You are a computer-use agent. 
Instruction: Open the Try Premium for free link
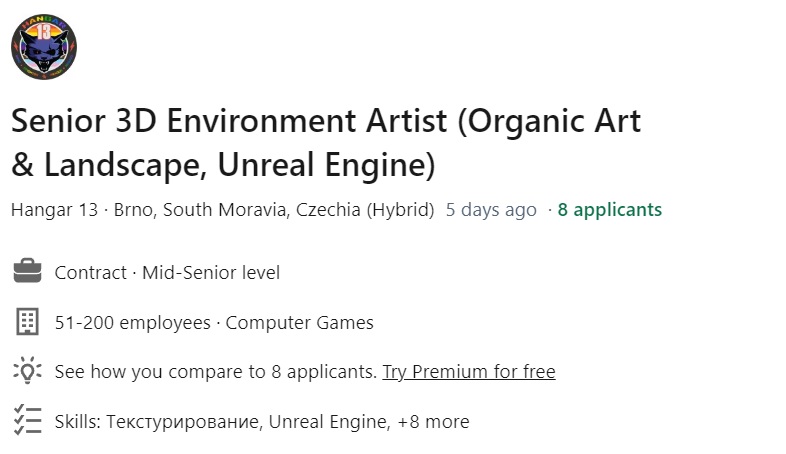pyautogui.click(x=469, y=371)
